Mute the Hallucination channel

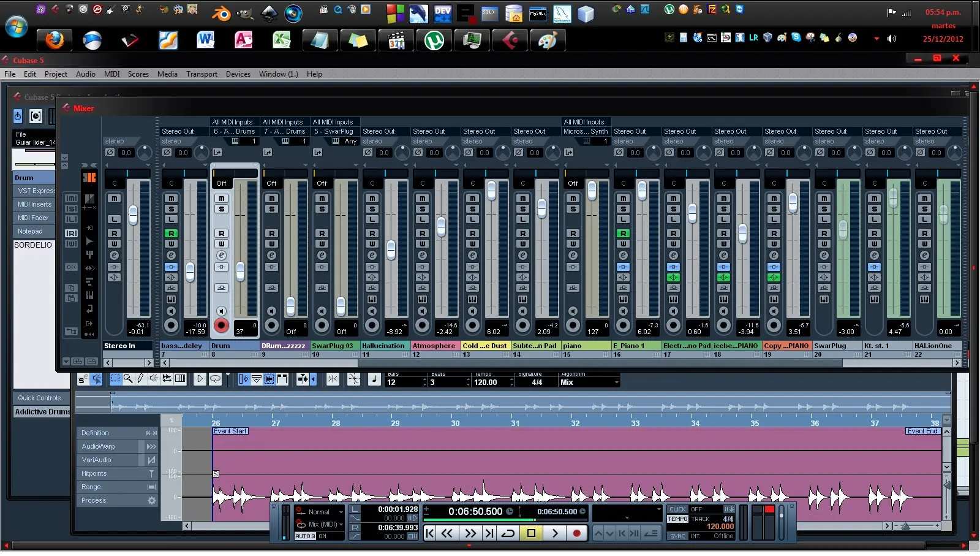click(x=372, y=199)
